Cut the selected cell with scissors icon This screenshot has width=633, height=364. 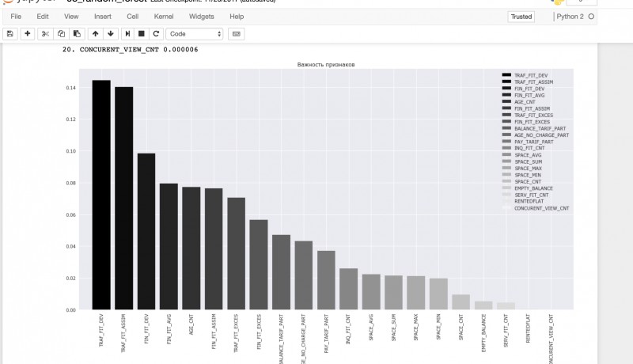pos(45,34)
